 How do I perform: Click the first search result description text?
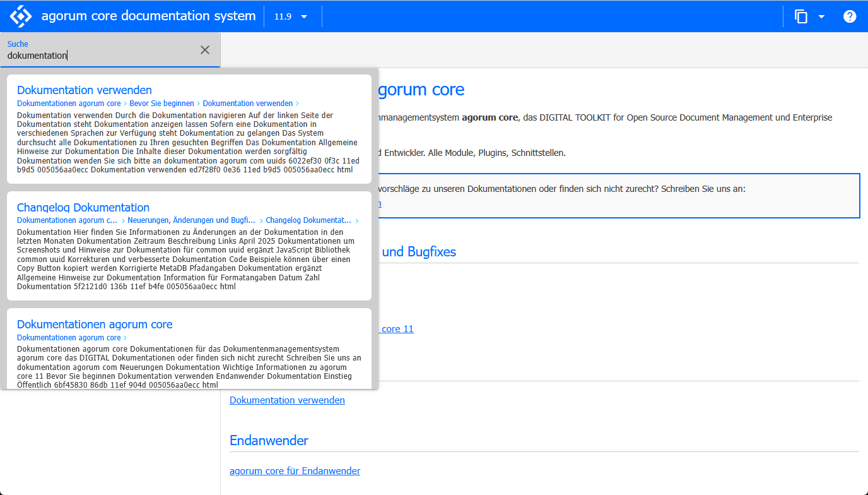[x=188, y=143]
